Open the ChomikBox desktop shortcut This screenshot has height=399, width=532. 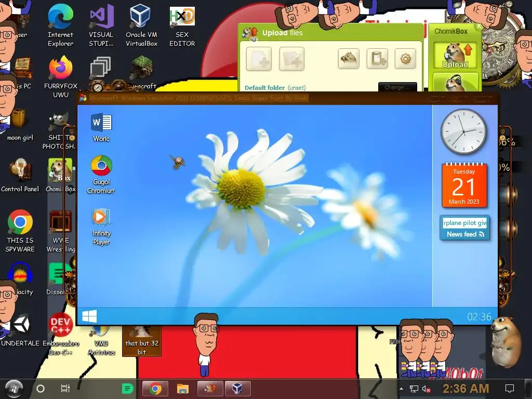(60, 176)
